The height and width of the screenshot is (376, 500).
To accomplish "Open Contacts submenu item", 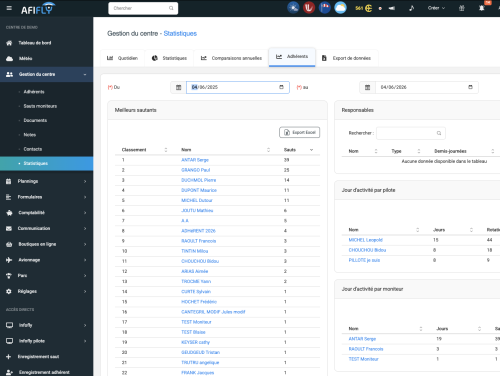I will point(33,149).
